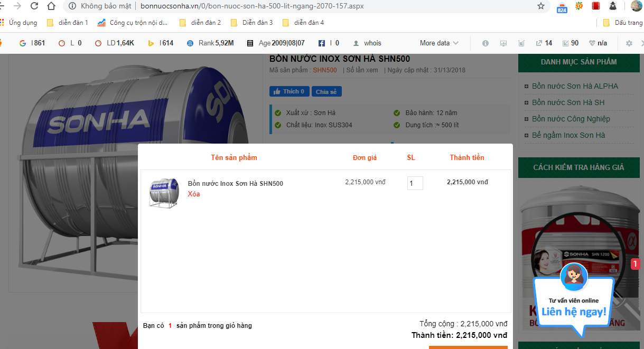Viewport: 644px width, 349px height.
Task: Click the 'L 0' links metric
Action: point(70,43)
